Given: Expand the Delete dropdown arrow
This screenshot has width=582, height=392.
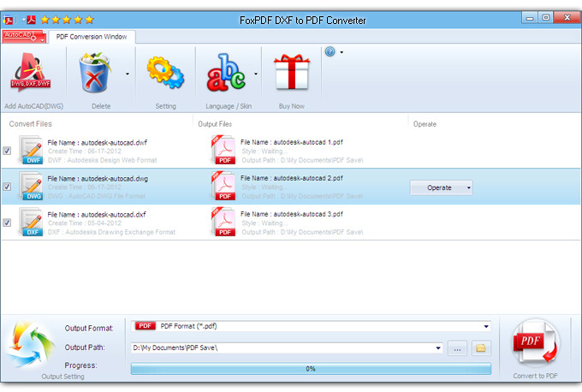Looking at the screenshot, I should pos(128,74).
